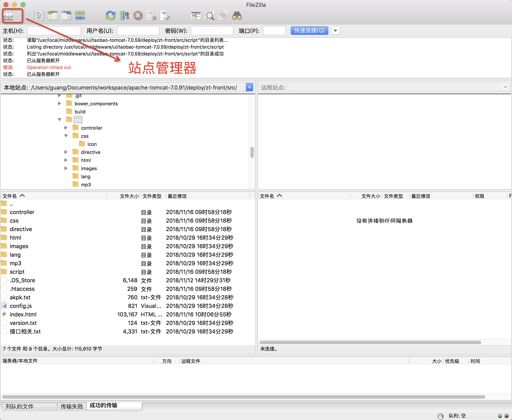Open the directory listing filters magnifier icon
Image resolution: width=512 pixels, height=420 pixels.
[210, 16]
